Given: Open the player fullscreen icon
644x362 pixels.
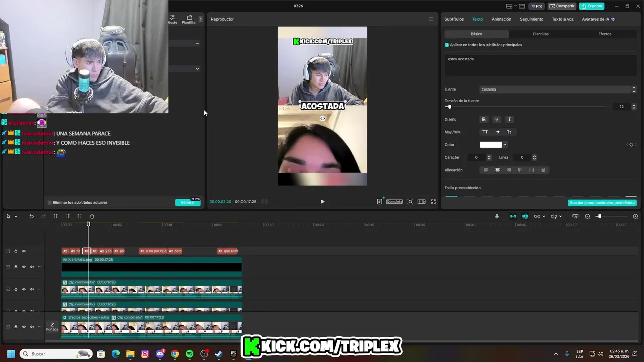Looking at the screenshot, I should (x=433, y=202).
